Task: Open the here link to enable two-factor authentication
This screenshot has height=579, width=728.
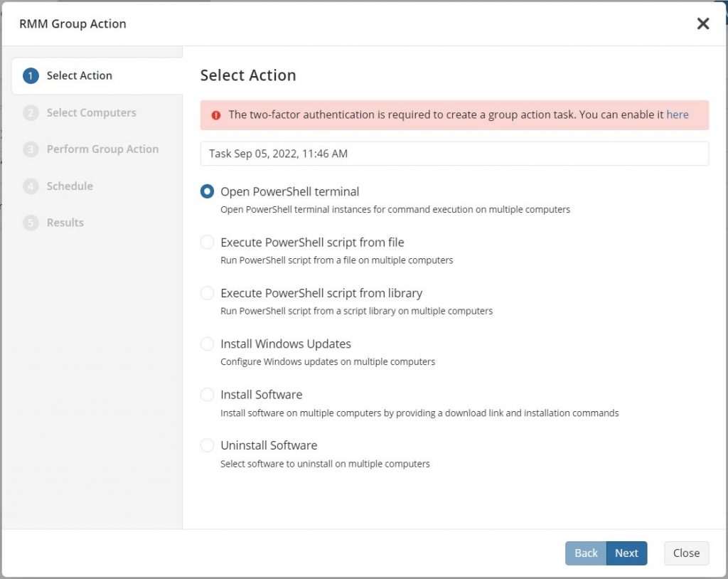Action: (x=678, y=114)
